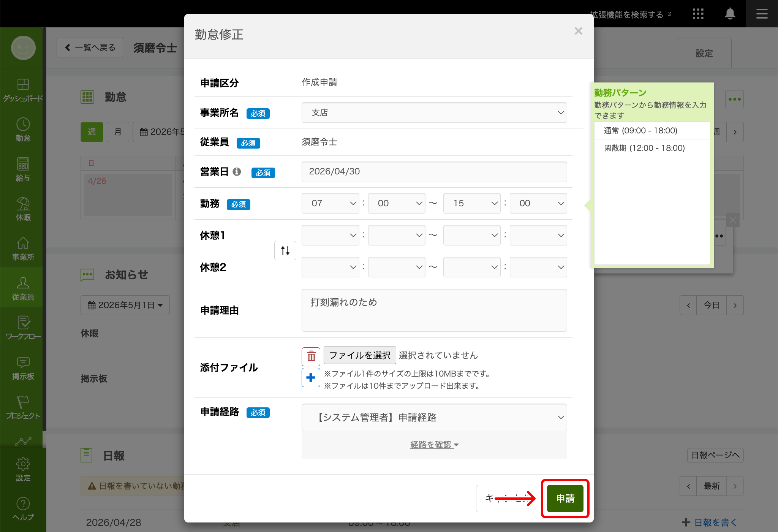Click the 4/26 calendar cell
The height and width of the screenshot is (532, 778).
click(x=128, y=195)
